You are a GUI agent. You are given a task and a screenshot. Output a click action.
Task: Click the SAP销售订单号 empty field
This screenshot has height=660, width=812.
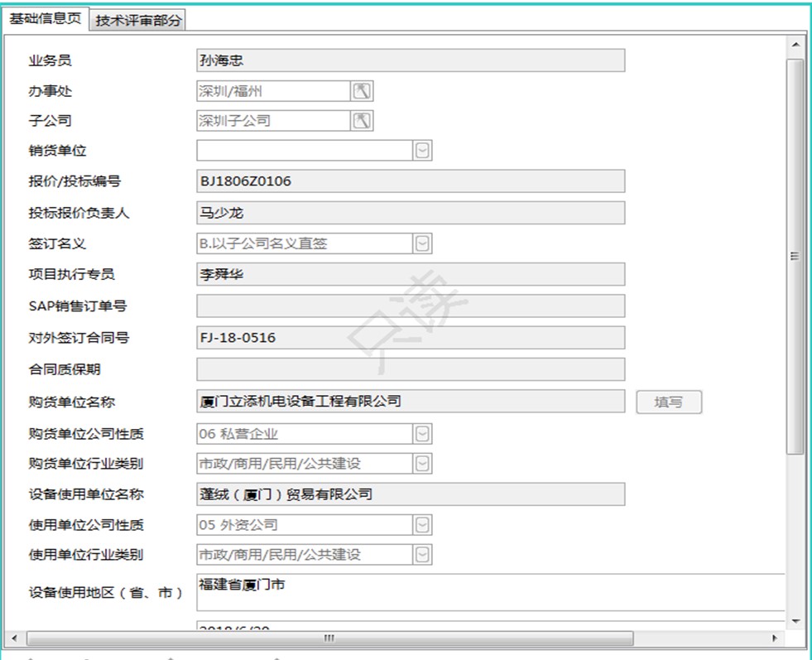[410, 306]
